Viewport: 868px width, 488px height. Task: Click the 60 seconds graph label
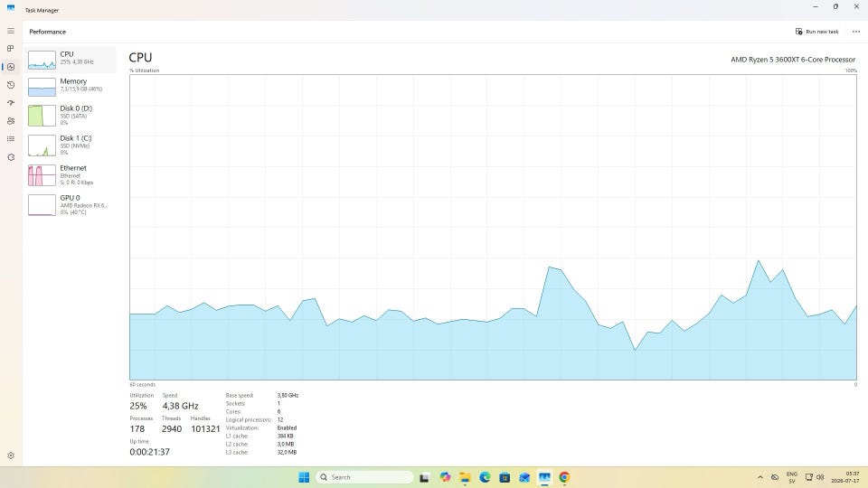(x=142, y=385)
